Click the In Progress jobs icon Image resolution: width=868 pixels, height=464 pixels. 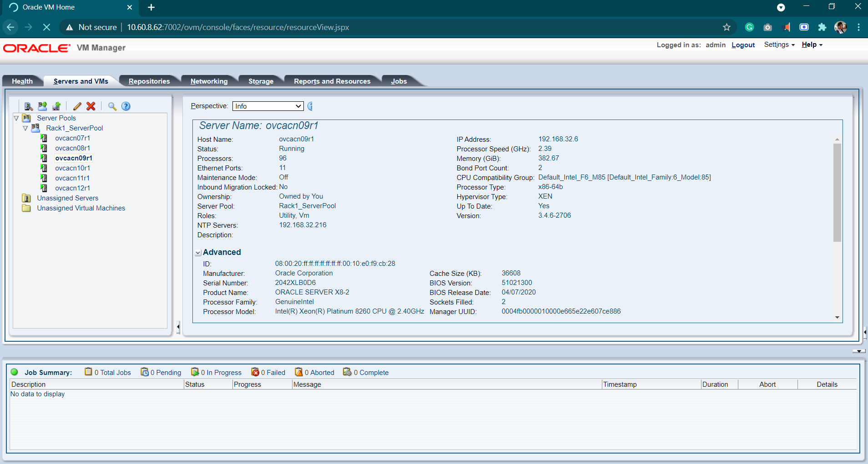click(195, 372)
